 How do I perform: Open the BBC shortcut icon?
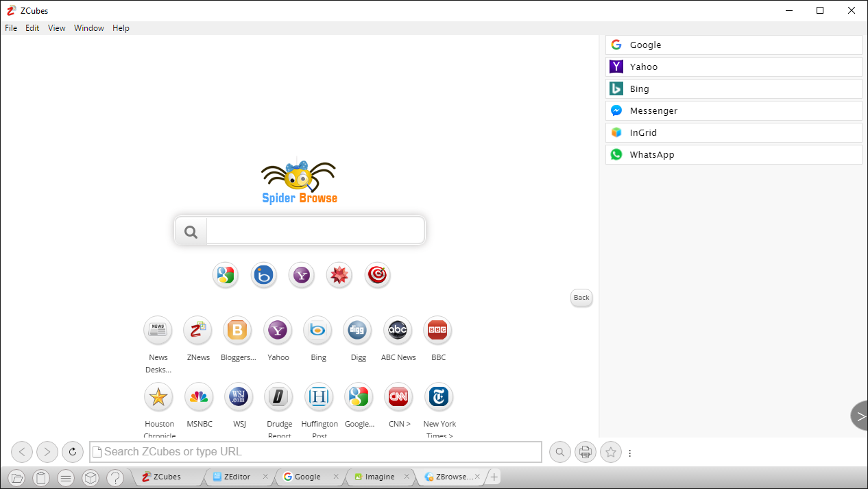click(437, 331)
